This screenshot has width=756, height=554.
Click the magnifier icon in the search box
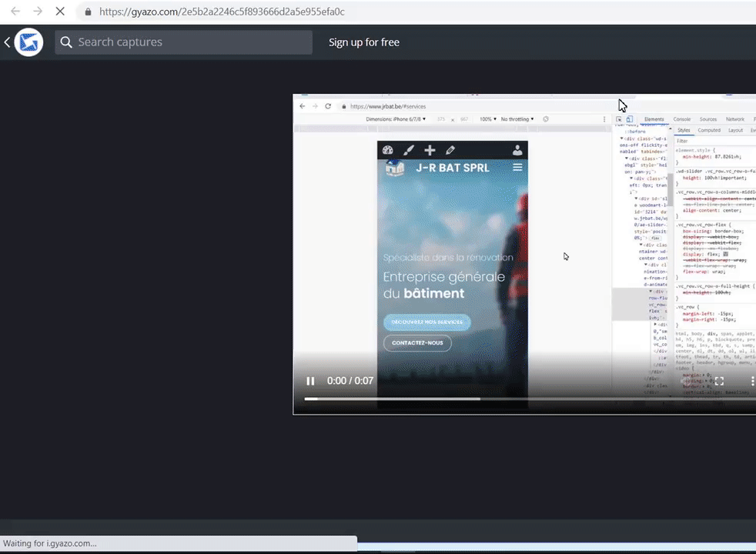66,42
